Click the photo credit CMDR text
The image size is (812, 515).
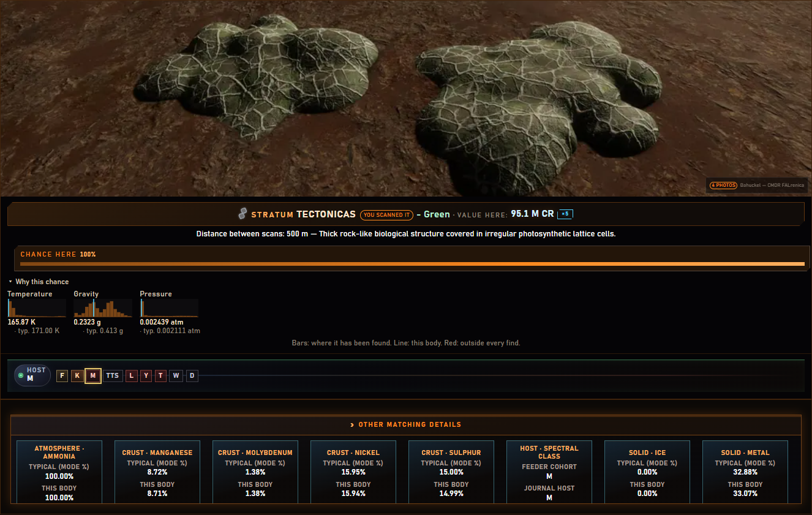coord(771,185)
